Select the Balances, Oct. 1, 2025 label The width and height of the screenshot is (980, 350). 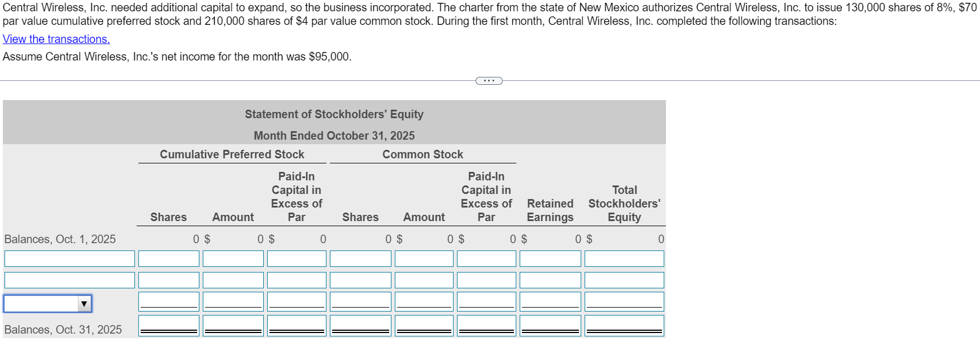[60, 239]
